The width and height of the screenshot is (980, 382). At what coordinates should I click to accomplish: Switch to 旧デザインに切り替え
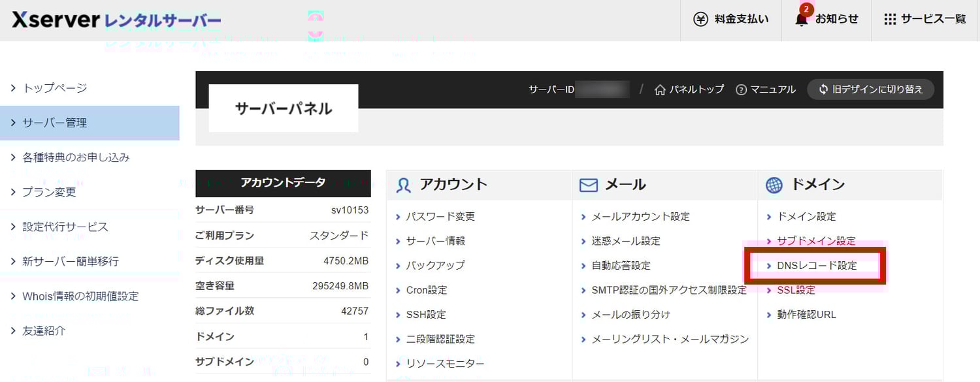(x=870, y=90)
